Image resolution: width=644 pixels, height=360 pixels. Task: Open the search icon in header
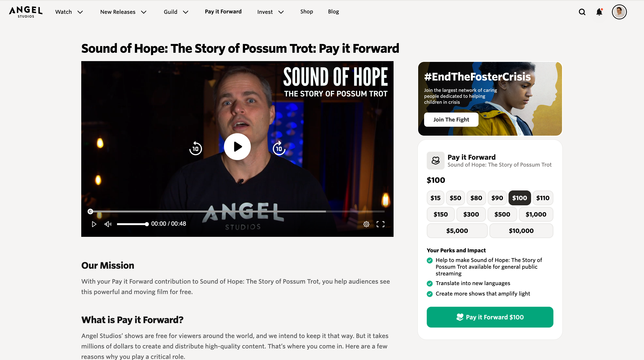click(x=582, y=12)
